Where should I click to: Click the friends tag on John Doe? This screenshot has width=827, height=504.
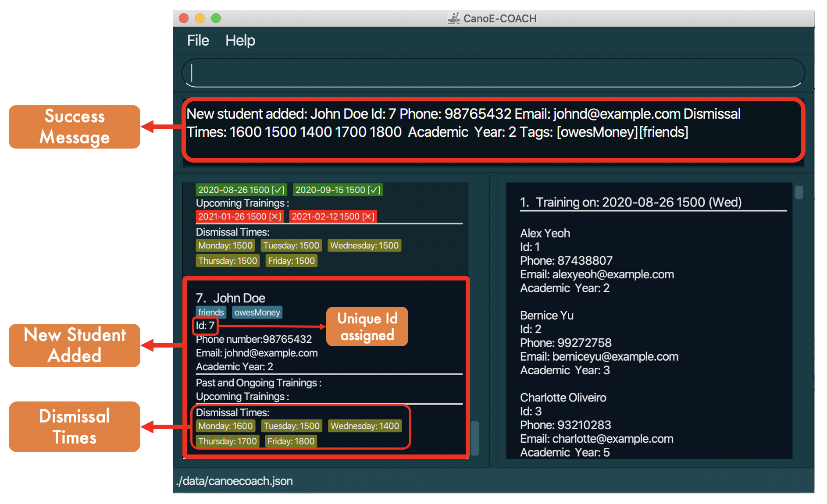211,312
